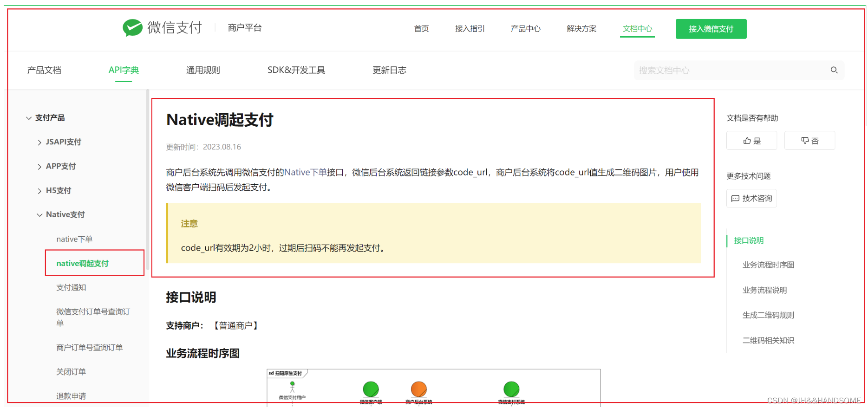Image resolution: width=868 pixels, height=408 pixels.
Task: Switch to the SDK&开发工具 tab
Action: 296,70
